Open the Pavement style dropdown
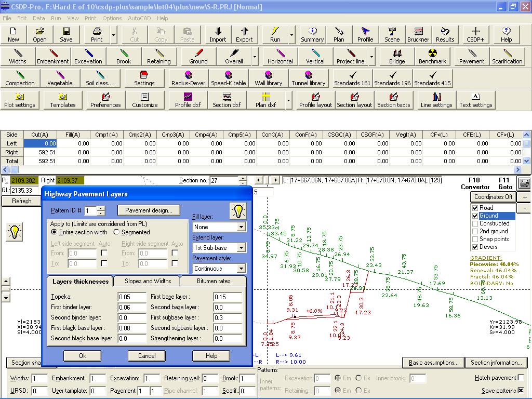532x399 pixels. click(241, 269)
